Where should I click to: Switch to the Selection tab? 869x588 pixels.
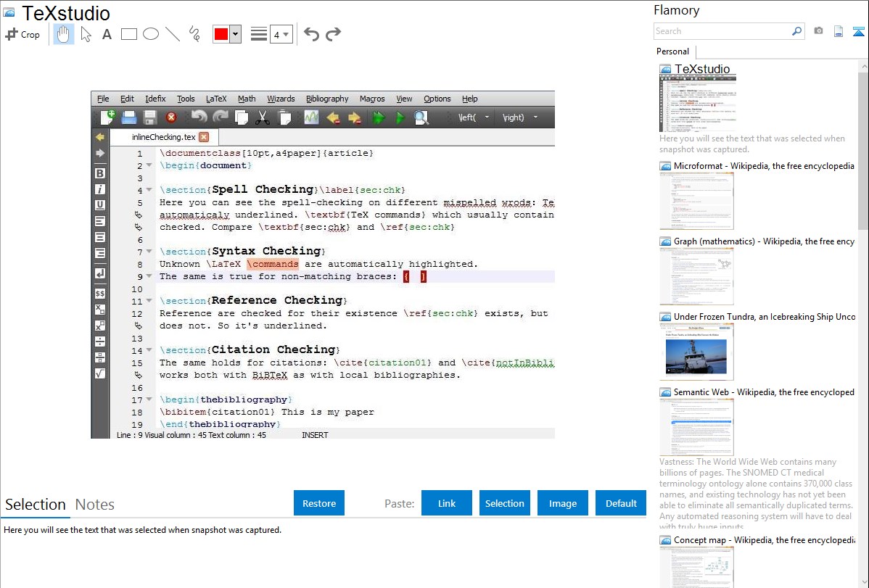tap(36, 505)
